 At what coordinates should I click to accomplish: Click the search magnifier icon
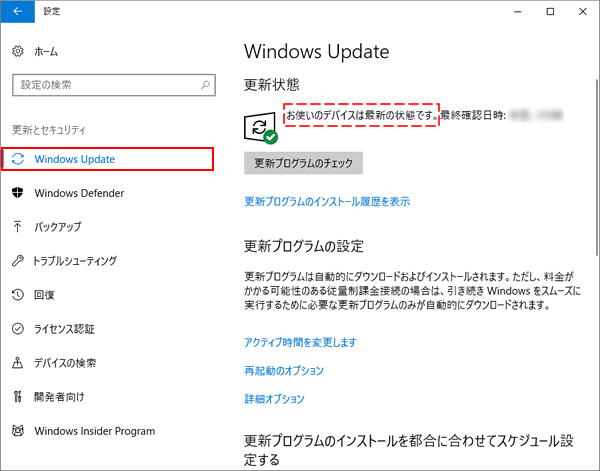pos(205,85)
